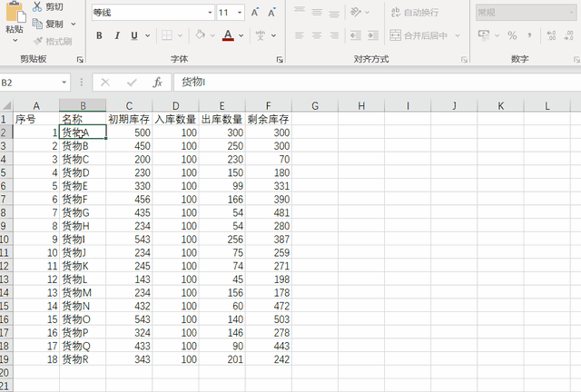The width and height of the screenshot is (581, 392).
Task: Click the text orientation icon
Action: [x=356, y=12]
